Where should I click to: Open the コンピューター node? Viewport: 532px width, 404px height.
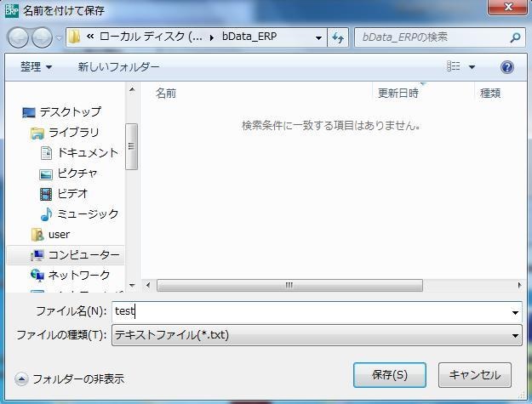[x=83, y=254]
